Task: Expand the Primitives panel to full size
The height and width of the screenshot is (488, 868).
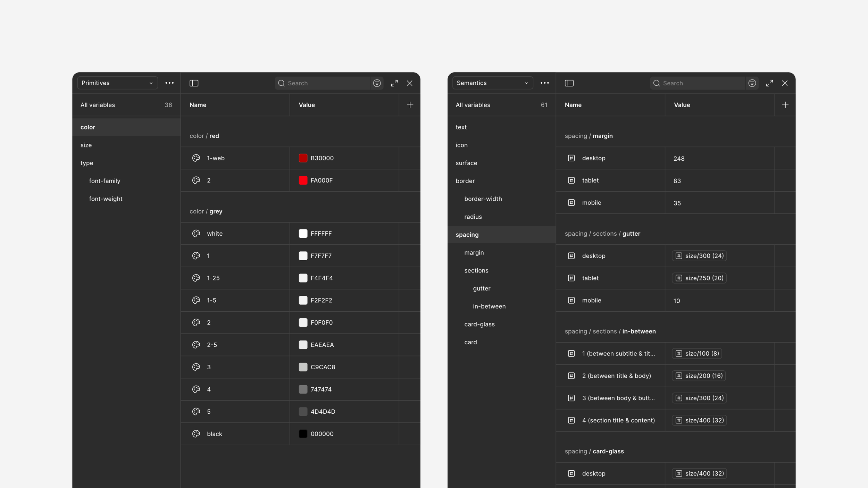Action: [x=394, y=83]
